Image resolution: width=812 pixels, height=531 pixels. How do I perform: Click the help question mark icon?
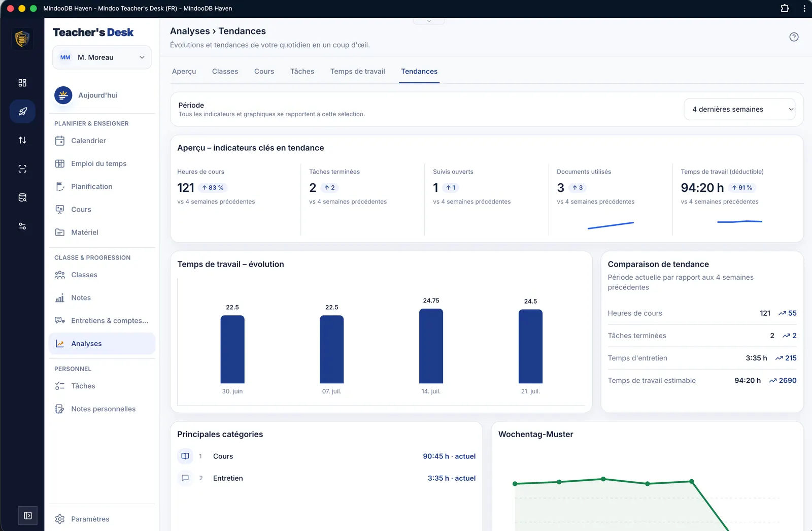[794, 37]
